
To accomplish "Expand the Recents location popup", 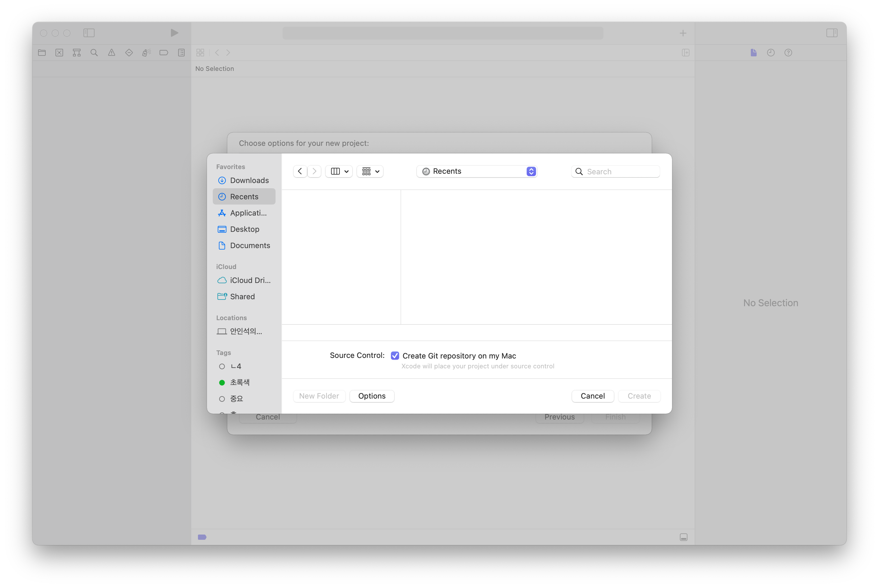I will [x=477, y=171].
